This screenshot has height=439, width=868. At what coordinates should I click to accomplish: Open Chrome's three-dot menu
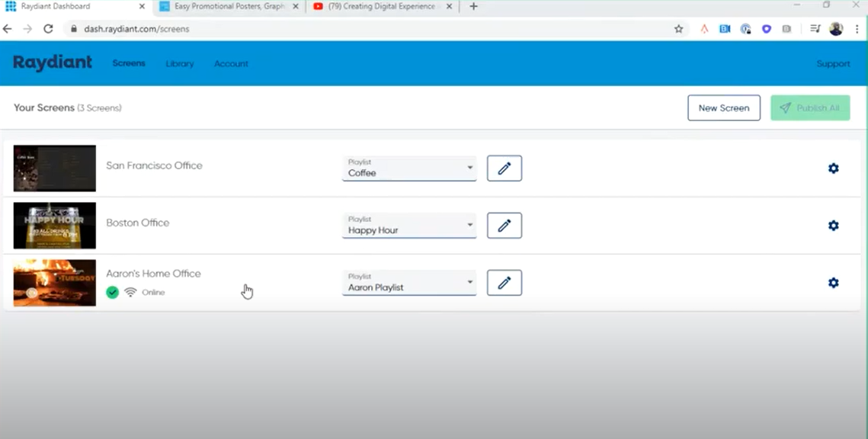pos(857,28)
